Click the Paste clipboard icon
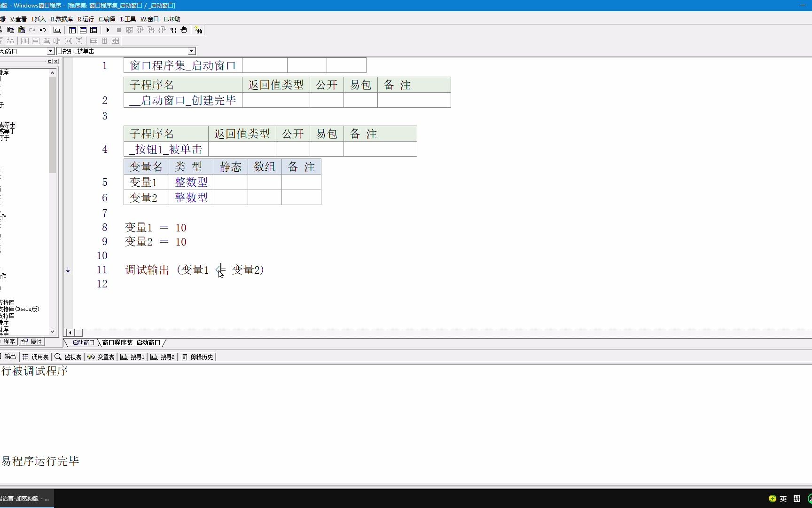 pos(21,30)
